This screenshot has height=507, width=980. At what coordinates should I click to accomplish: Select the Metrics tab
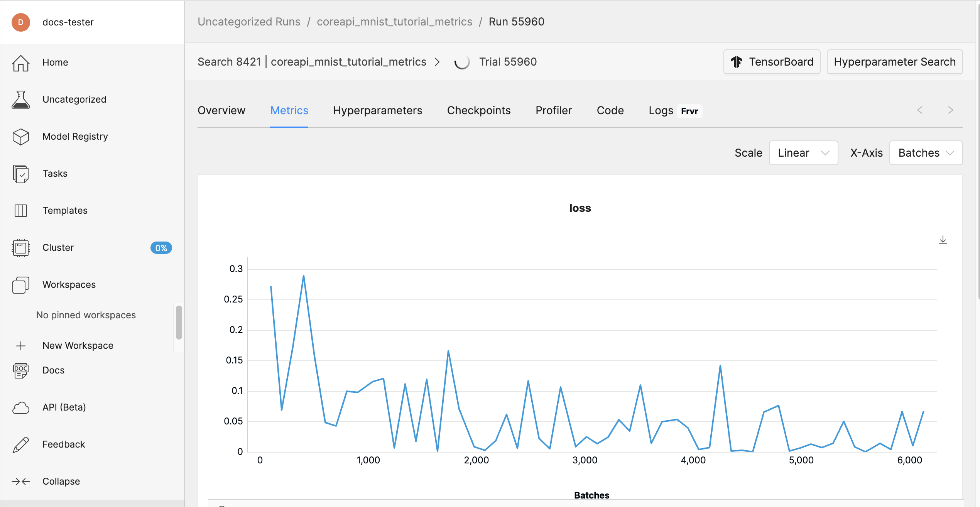pos(289,110)
